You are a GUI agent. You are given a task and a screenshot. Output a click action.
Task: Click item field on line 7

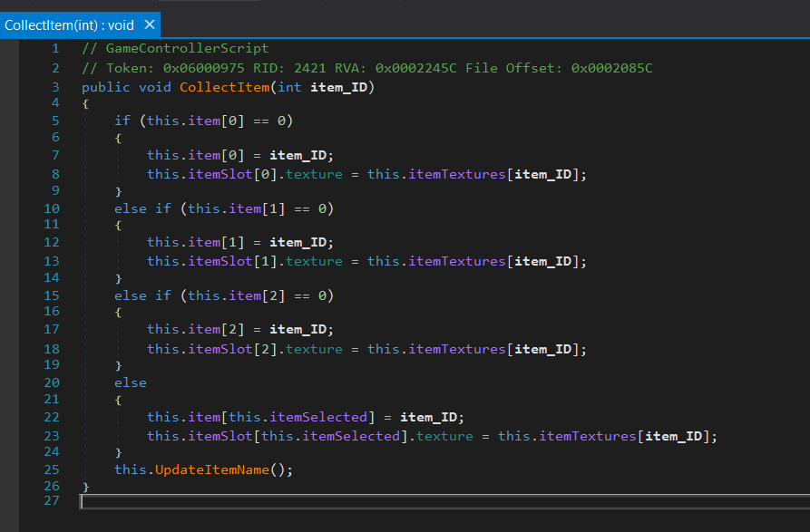point(204,155)
